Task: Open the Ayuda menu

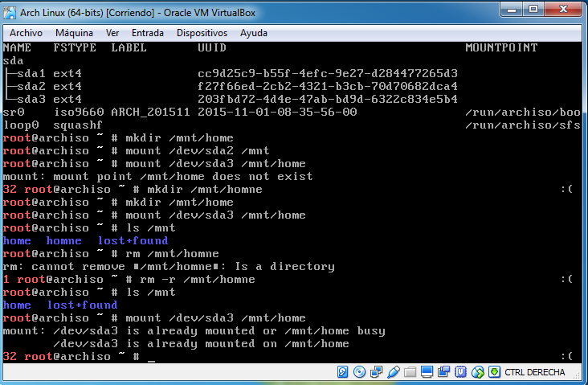Action: 254,33
